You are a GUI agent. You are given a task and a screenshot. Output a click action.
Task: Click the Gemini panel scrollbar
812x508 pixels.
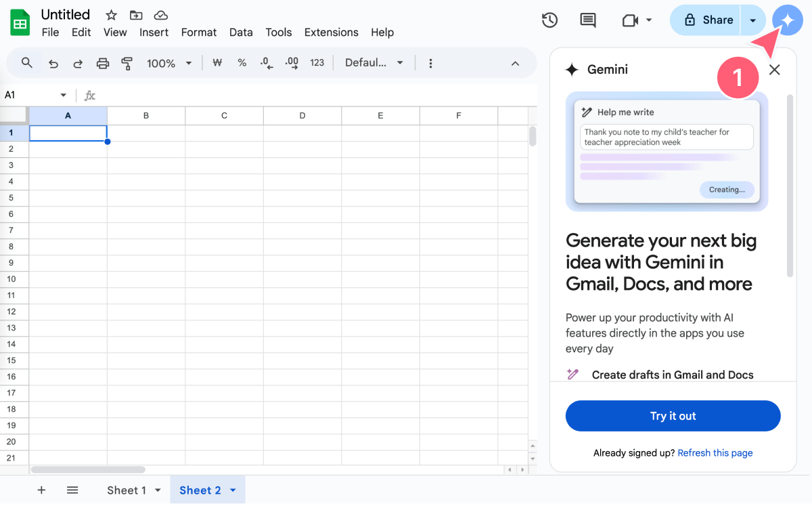790,186
